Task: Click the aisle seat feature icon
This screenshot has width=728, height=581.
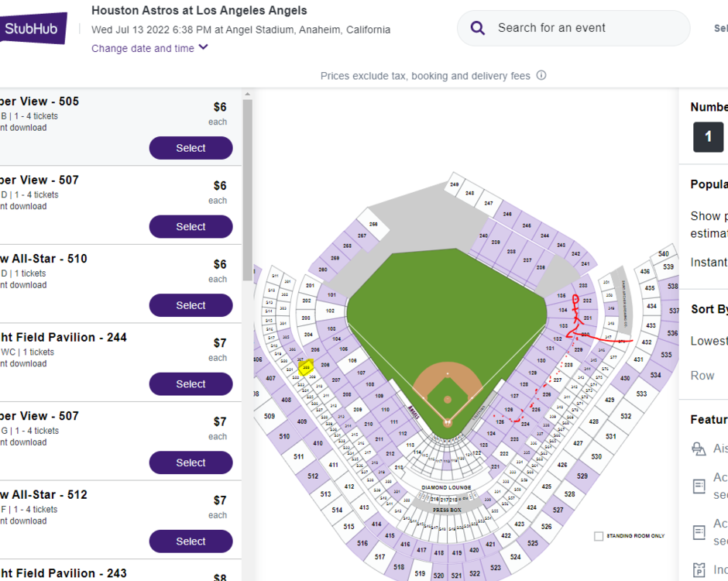Action: pyautogui.click(x=699, y=449)
